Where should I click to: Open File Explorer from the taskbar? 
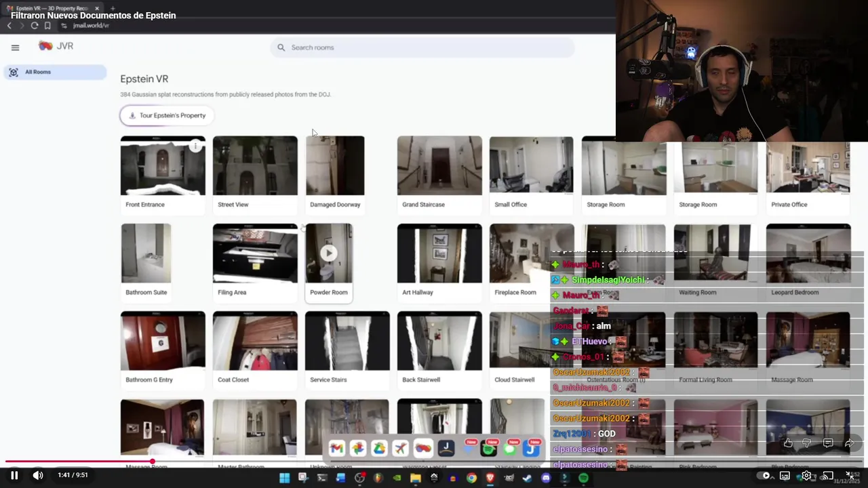point(415,479)
